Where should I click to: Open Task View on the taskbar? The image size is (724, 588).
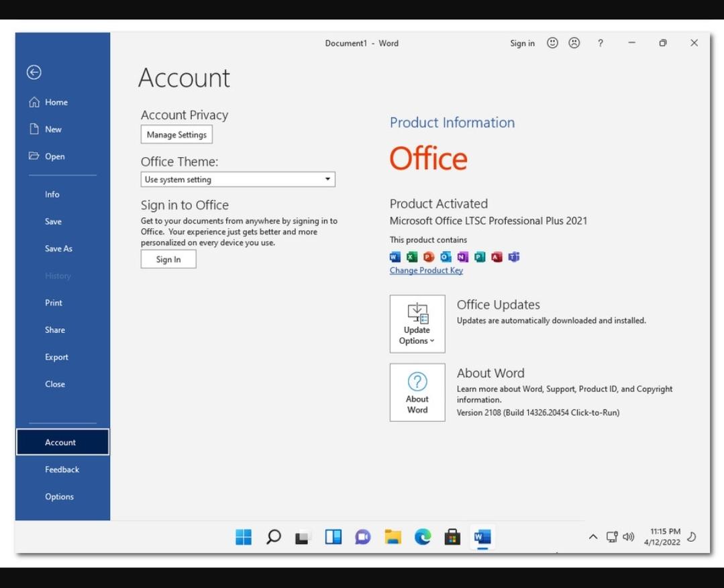[302, 537]
